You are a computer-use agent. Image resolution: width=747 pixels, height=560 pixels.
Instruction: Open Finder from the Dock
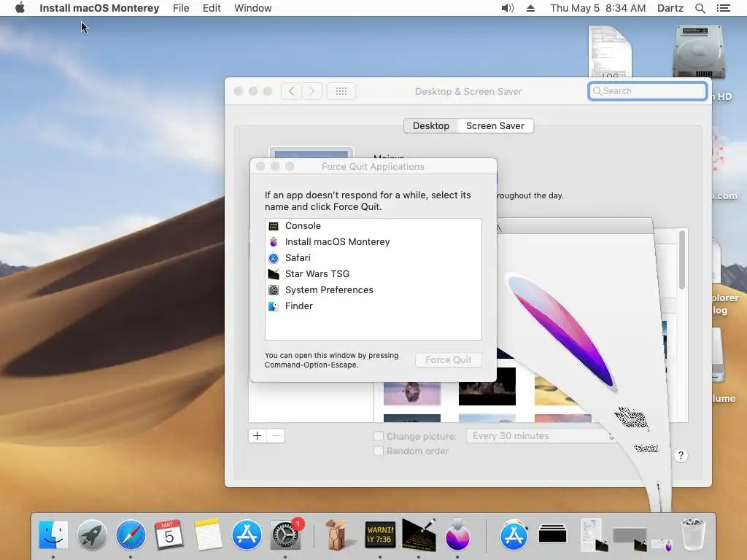[x=53, y=534]
